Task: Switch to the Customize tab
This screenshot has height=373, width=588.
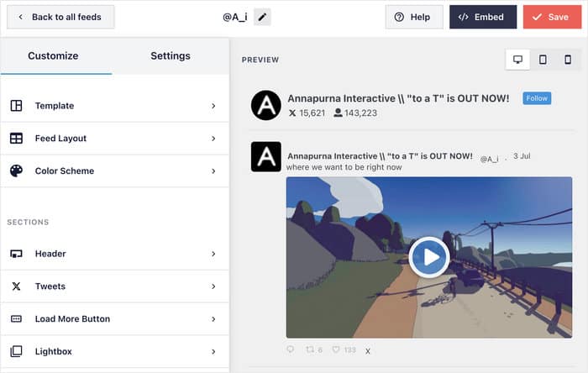Action: tap(53, 55)
